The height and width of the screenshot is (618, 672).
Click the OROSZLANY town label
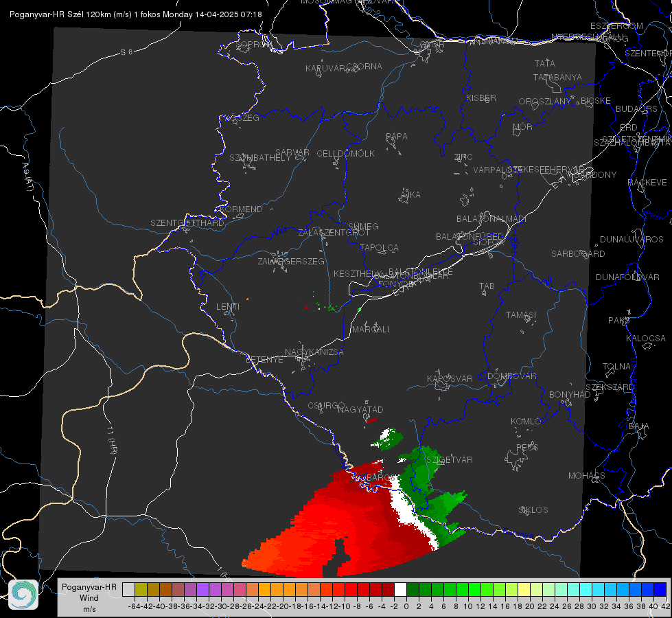pos(545,102)
